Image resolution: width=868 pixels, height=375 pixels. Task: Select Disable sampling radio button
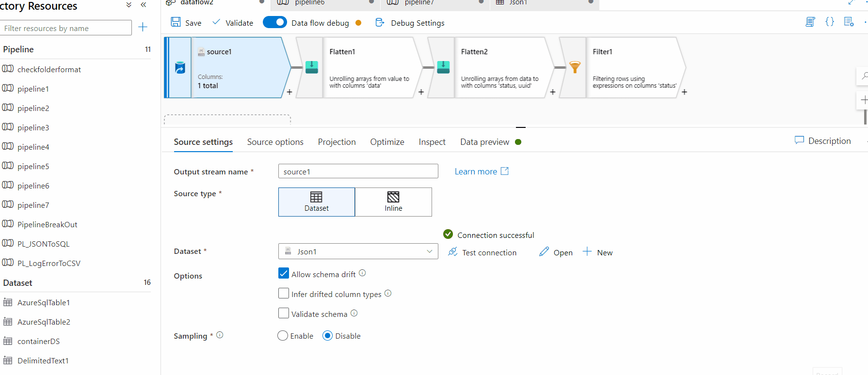[328, 335]
